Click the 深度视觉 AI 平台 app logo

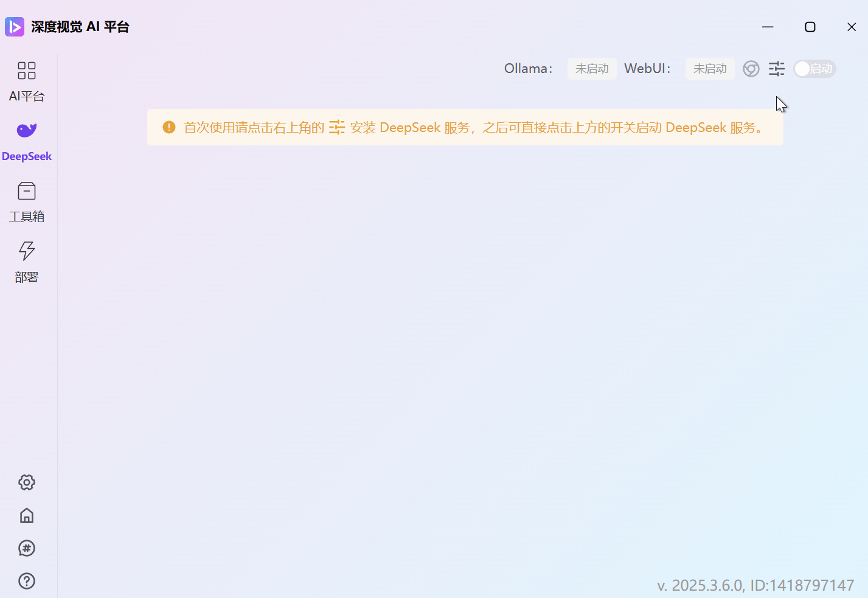click(x=15, y=27)
